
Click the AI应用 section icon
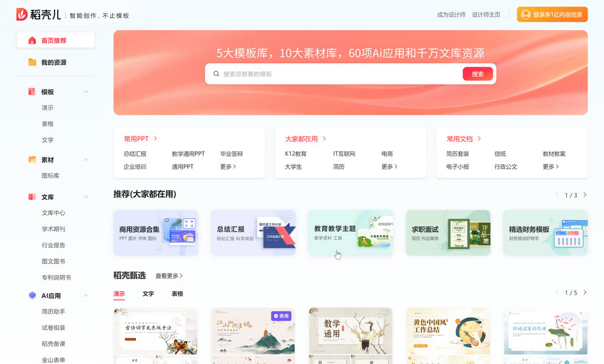coord(32,296)
